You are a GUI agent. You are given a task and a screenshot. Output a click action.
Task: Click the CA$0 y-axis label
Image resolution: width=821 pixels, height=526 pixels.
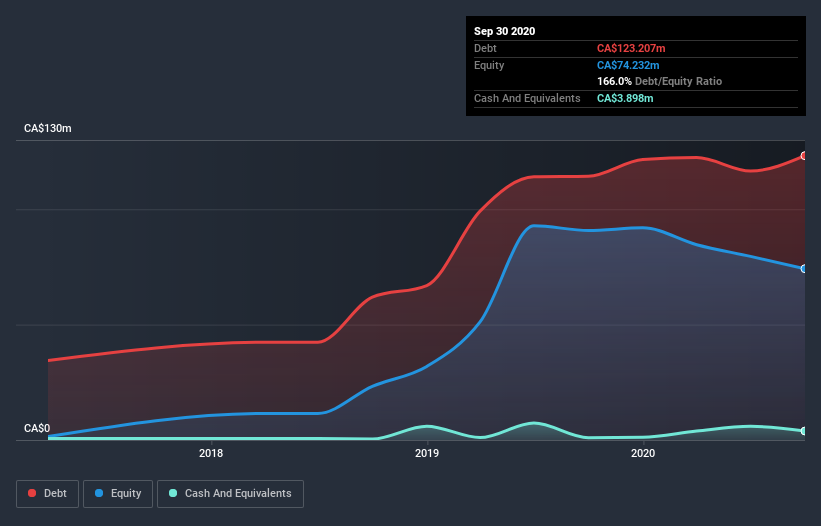pos(37,428)
